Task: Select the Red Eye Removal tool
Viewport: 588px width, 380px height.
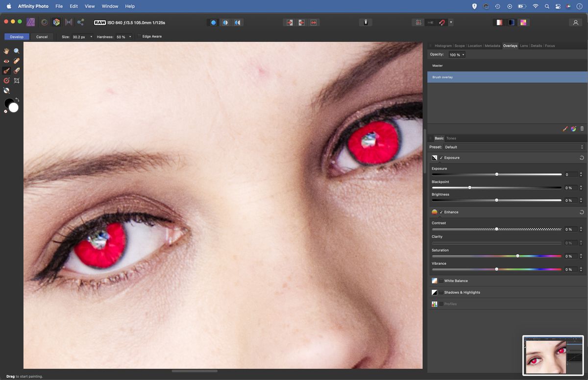Action: [x=6, y=61]
